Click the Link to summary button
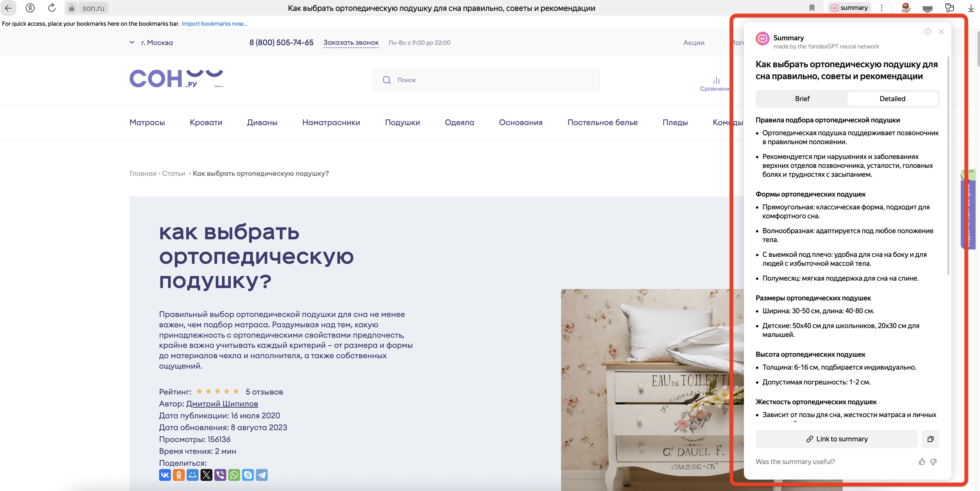The width and height of the screenshot is (980, 491). pos(837,439)
